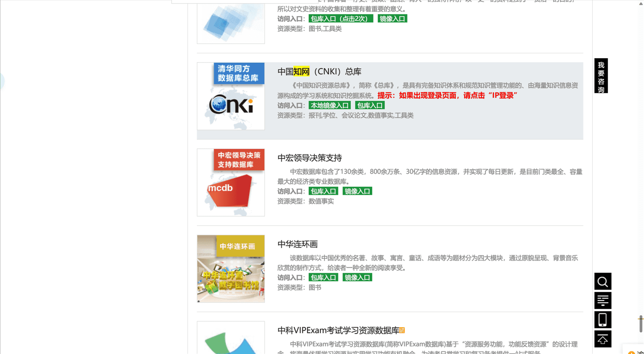Open 本地镜像入口 for CNKI
Image resolution: width=644 pixels, height=354 pixels.
tap(330, 105)
